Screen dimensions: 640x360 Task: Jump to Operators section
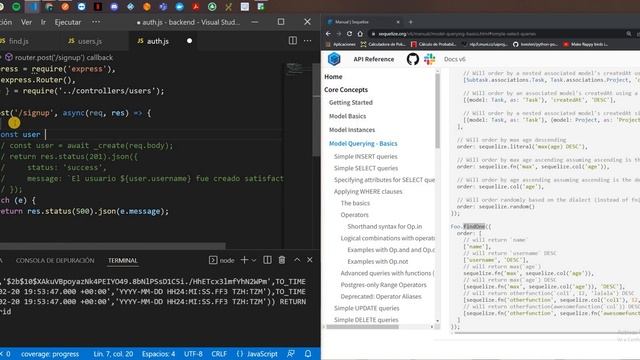tap(354, 215)
